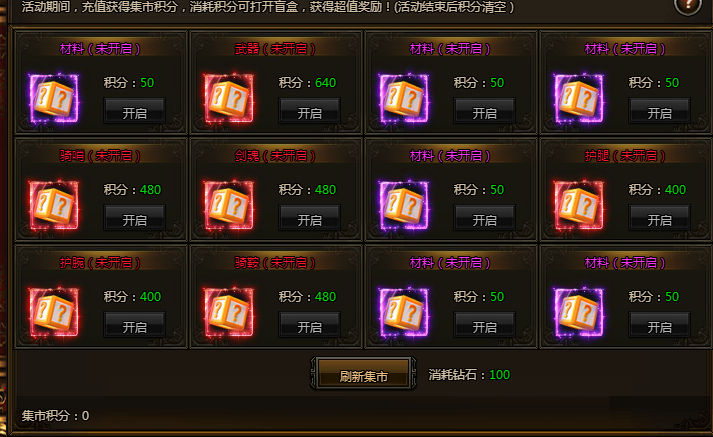
Task: Refresh the market with 刷新集市 button
Action: pyautogui.click(x=363, y=374)
